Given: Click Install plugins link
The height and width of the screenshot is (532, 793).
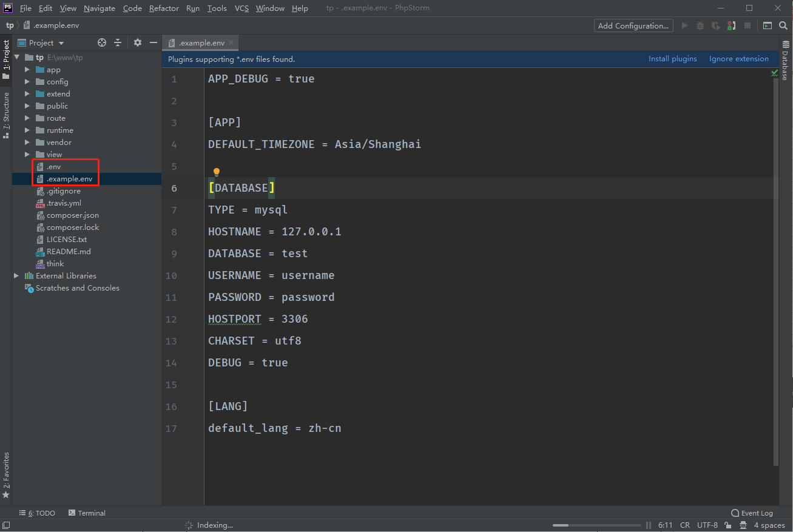Looking at the screenshot, I should [673, 59].
